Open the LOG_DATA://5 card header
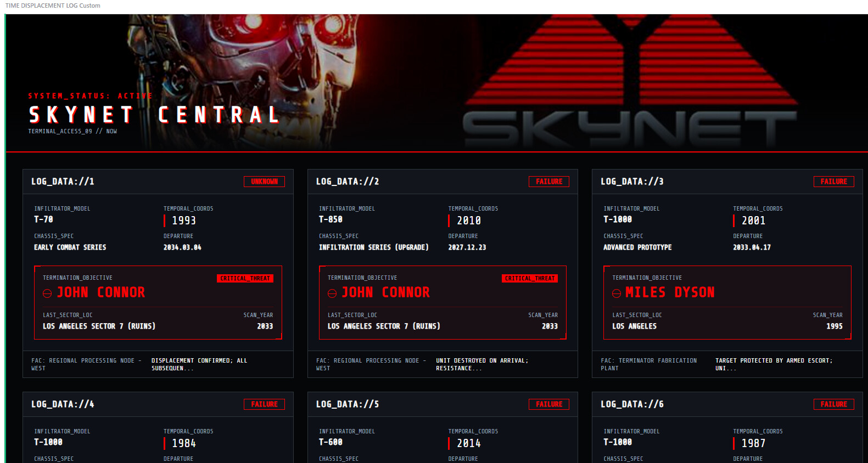 443,404
